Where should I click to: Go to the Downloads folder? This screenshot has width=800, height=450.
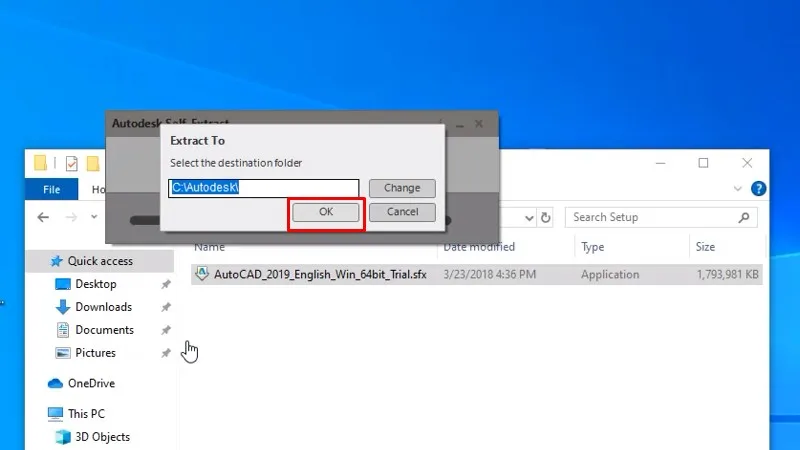pyautogui.click(x=103, y=307)
